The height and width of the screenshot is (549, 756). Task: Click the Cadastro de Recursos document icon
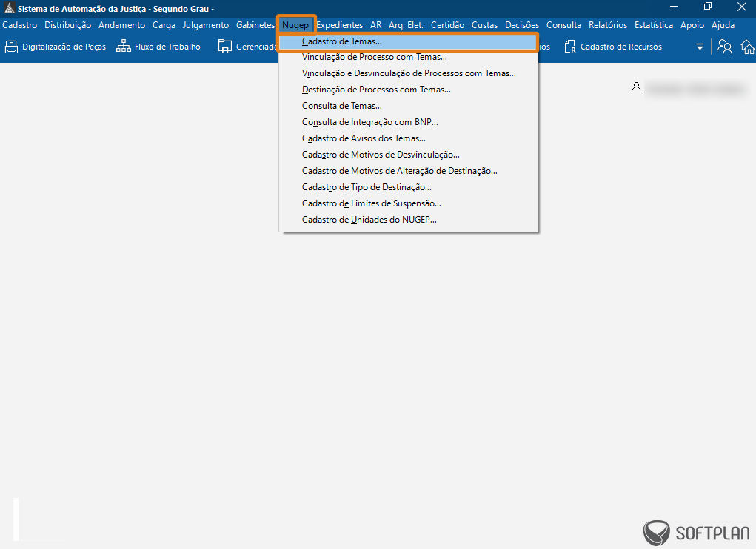coord(570,47)
